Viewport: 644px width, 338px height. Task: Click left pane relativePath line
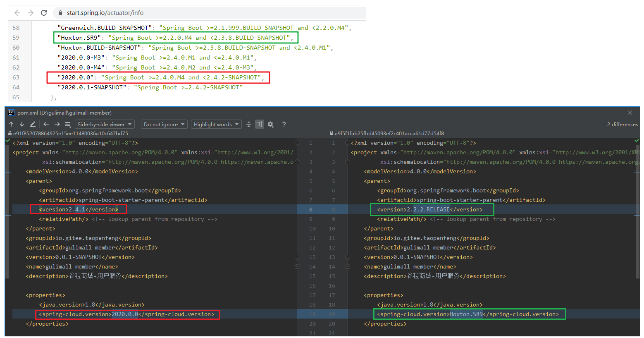click(x=128, y=219)
